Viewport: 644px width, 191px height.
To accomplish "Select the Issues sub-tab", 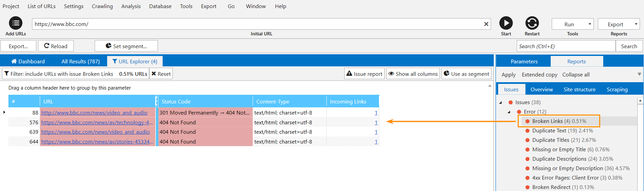I will (x=511, y=89).
